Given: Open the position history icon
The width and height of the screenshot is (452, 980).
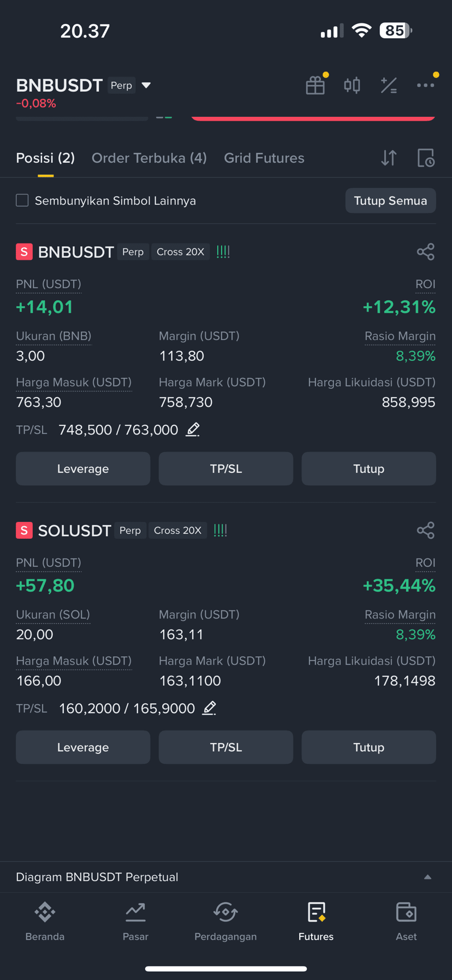Looking at the screenshot, I should [x=426, y=158].
